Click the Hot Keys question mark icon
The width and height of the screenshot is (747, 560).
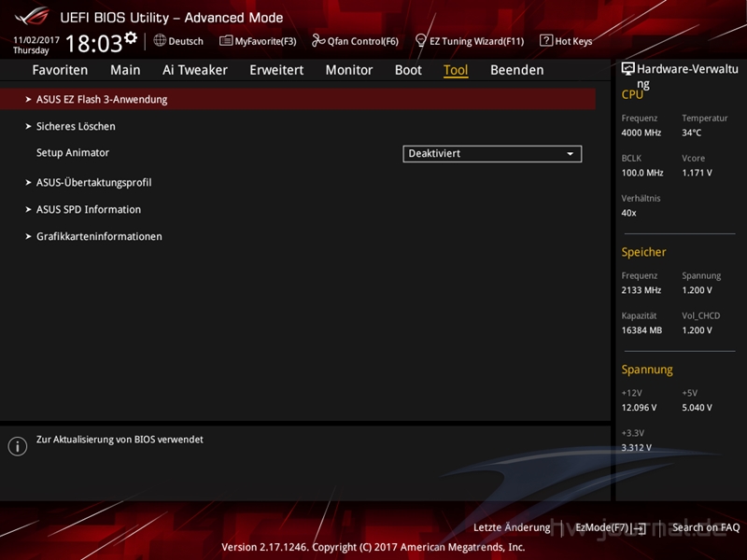tap(546, 40)
